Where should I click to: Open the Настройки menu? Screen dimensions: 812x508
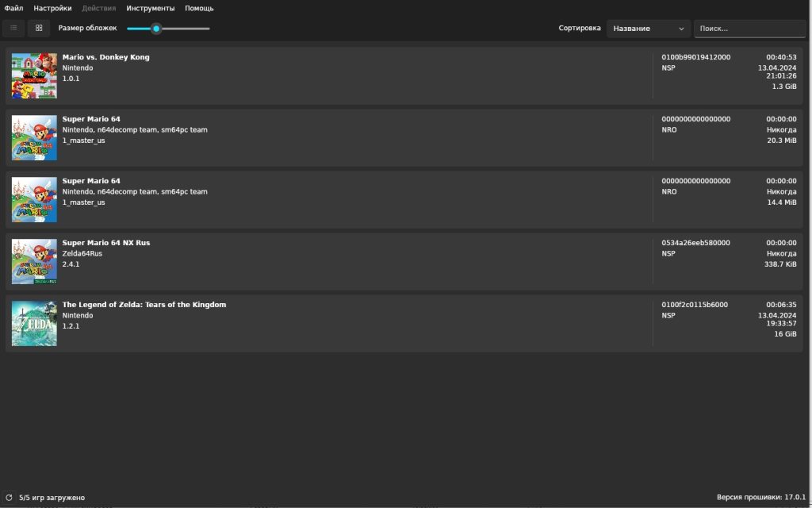(52, 8)
